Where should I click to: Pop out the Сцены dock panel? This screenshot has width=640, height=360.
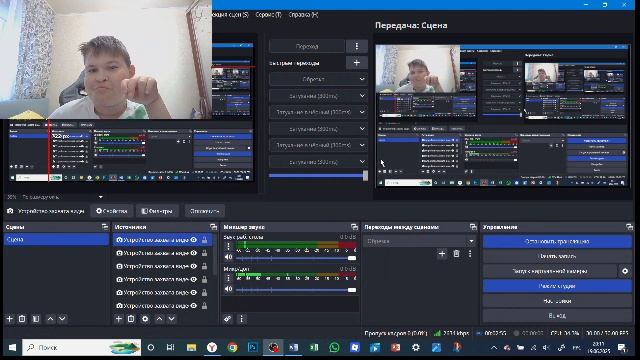105,227
